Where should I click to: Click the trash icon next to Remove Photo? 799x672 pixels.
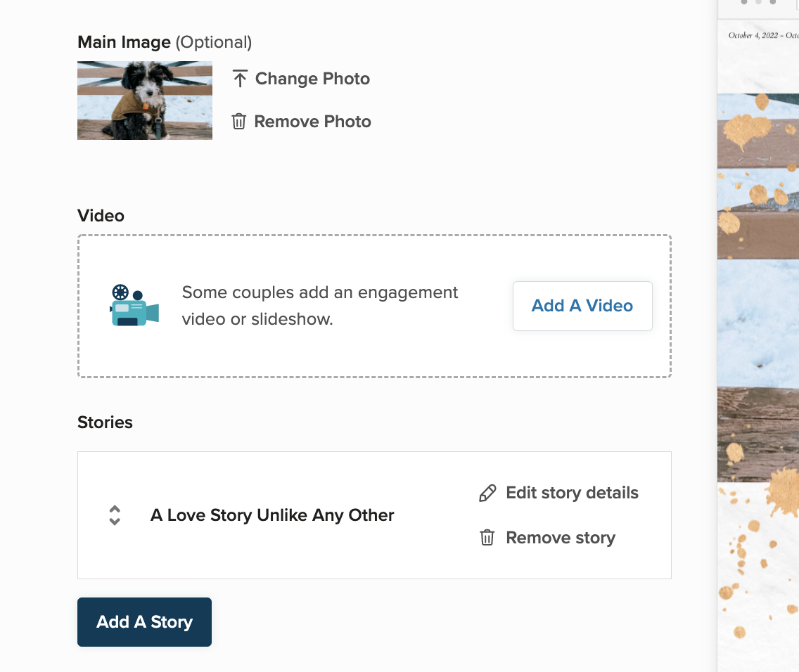239,122
